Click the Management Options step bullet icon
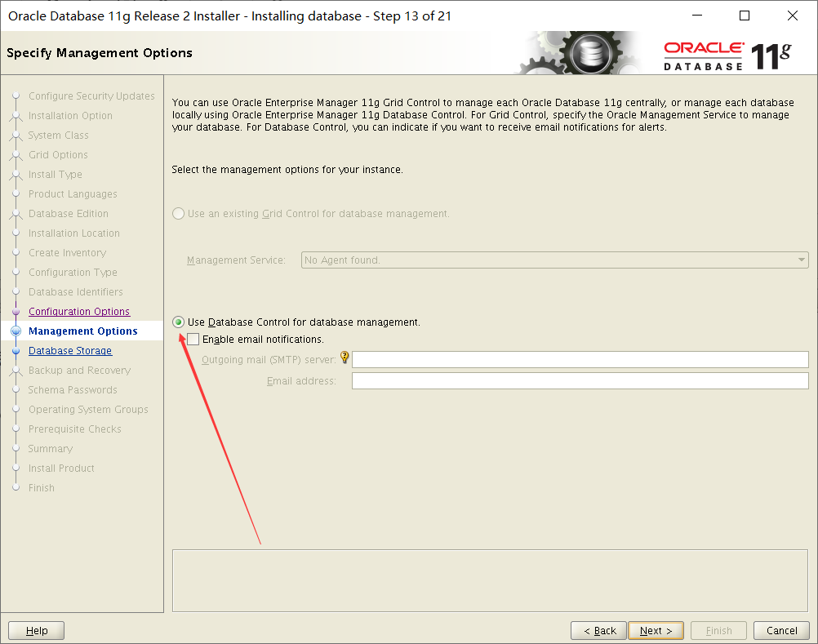Image resolution: width=818 pixels, height=644 pixels. coord(16,331)
